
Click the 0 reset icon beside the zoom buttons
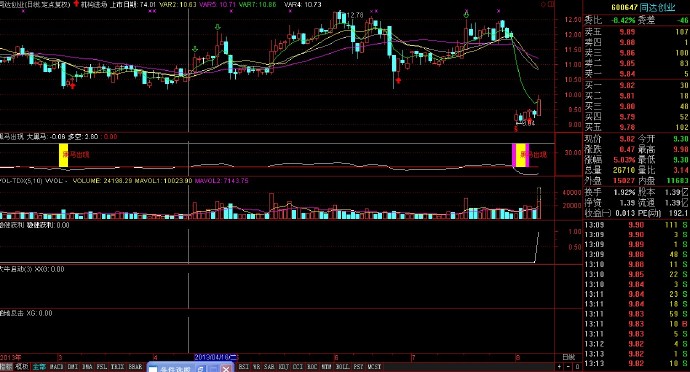pos(577,366)
